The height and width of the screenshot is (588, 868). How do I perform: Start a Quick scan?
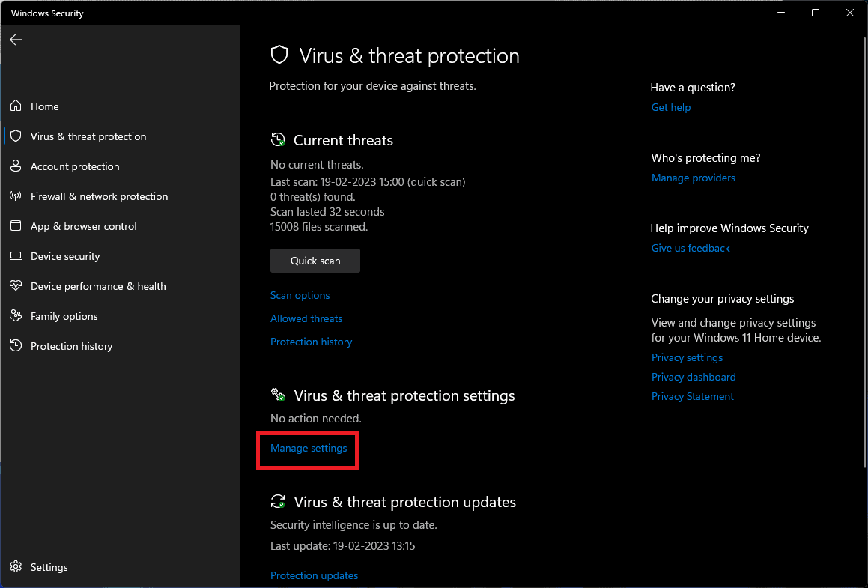315,261
